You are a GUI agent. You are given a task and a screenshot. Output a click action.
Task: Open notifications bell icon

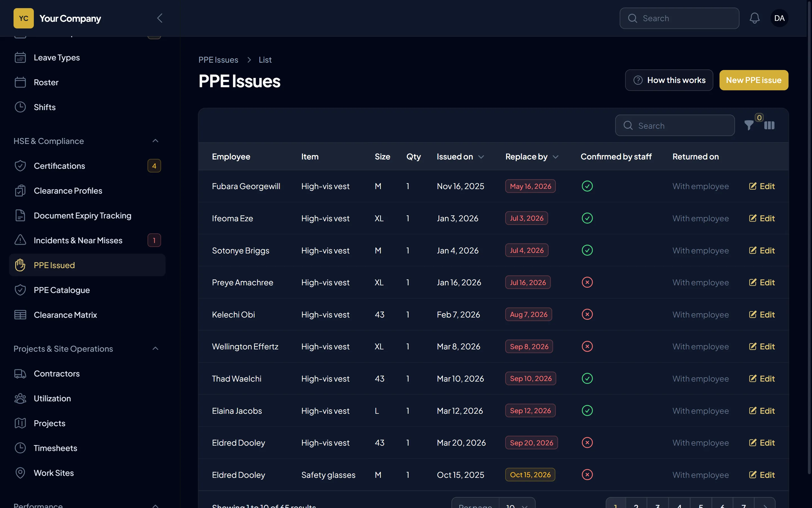click(754, 18)
